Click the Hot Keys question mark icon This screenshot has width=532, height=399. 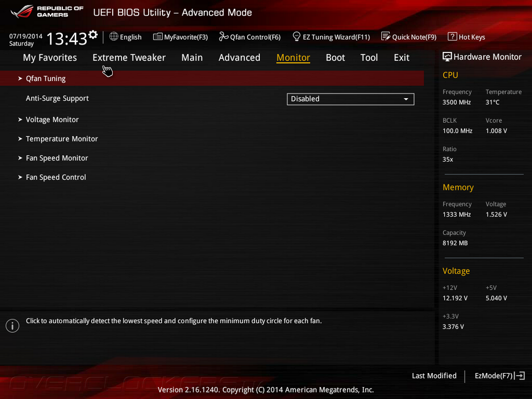coord(452,36)
